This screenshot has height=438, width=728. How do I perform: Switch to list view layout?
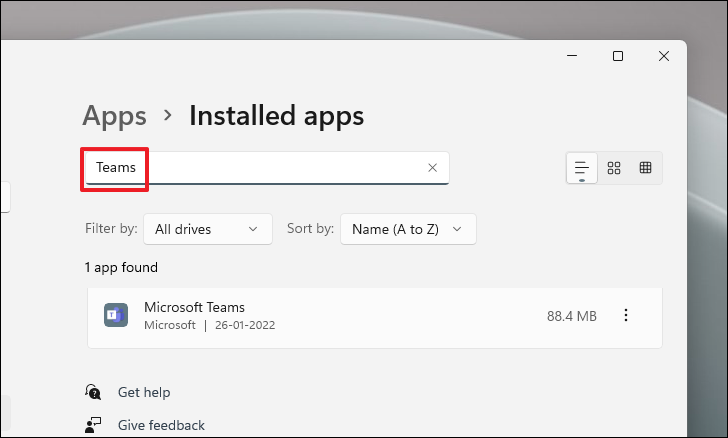coord(582,168)
